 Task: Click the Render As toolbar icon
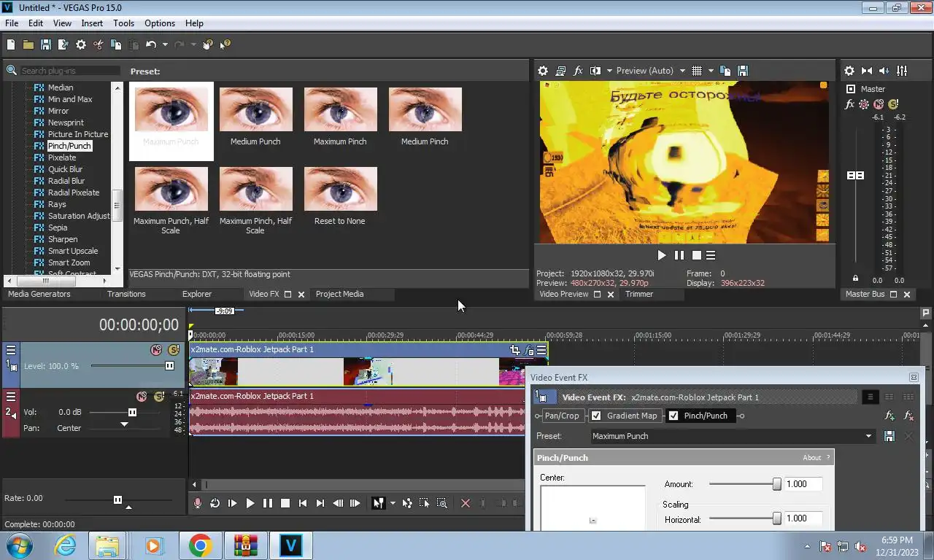click(x=63, y=44)
